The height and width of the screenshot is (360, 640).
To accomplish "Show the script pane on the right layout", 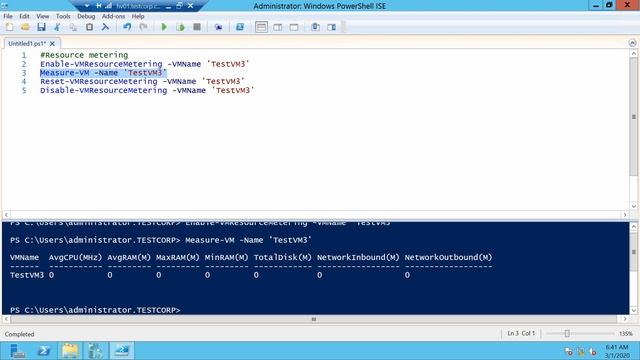I will (278, 27).
